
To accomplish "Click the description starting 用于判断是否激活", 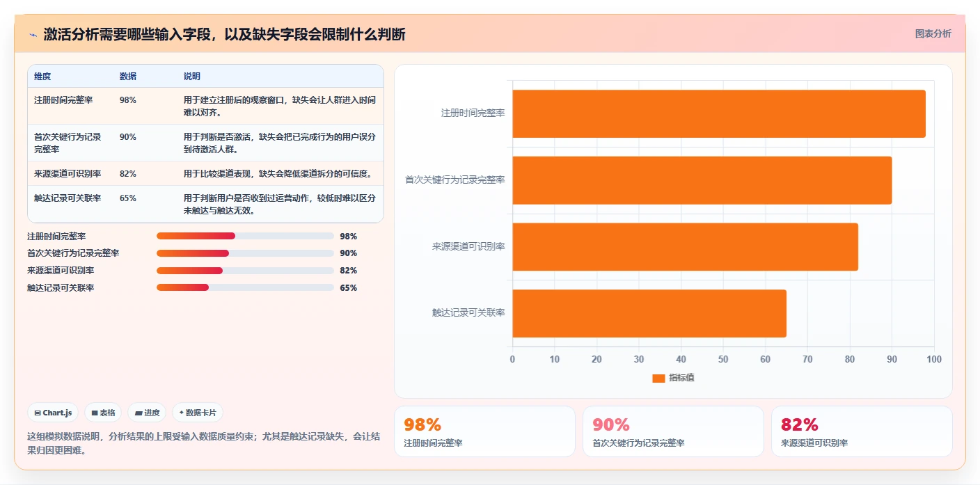I will 280,143.
